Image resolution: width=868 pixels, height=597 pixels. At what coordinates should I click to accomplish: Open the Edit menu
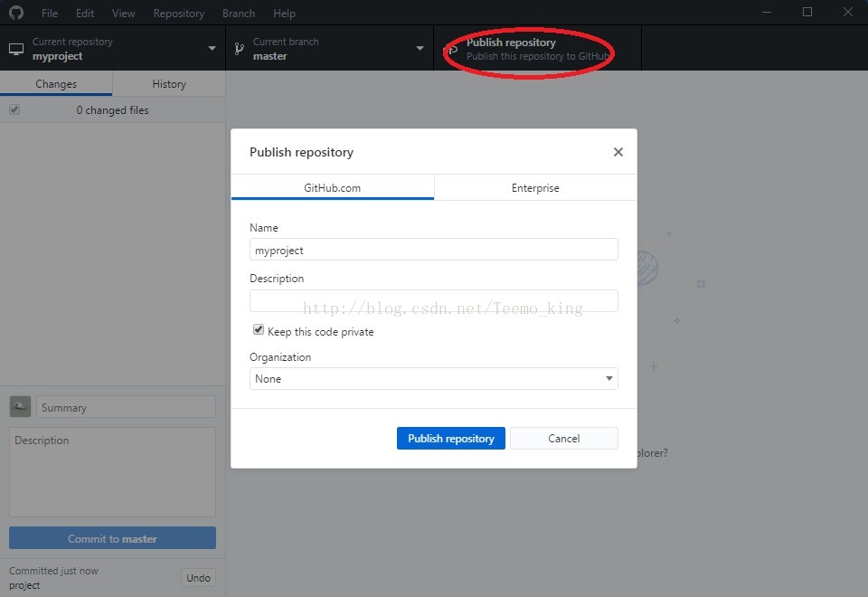coord(85,13)
